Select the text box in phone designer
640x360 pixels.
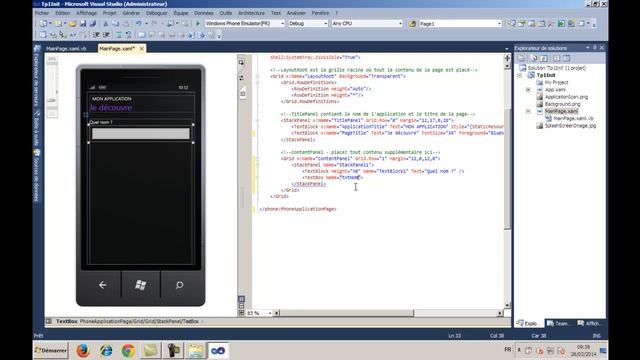coord(141,134)
